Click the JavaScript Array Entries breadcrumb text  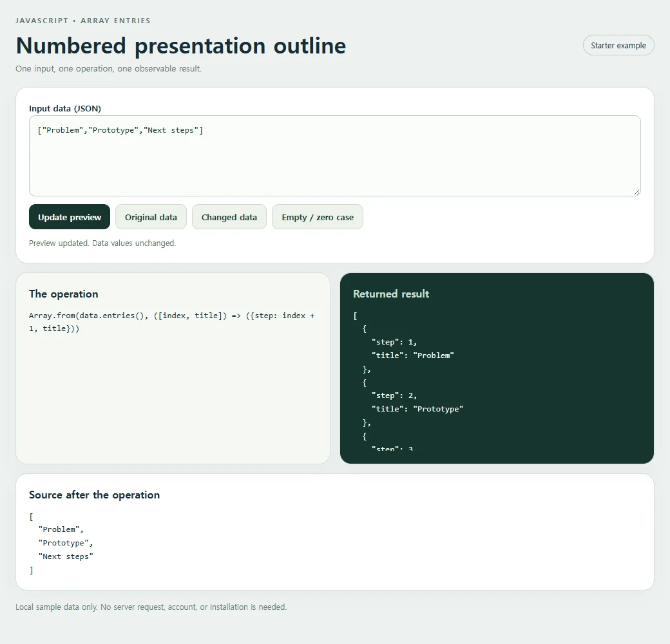pyautogui.click(x=83, y=21)
